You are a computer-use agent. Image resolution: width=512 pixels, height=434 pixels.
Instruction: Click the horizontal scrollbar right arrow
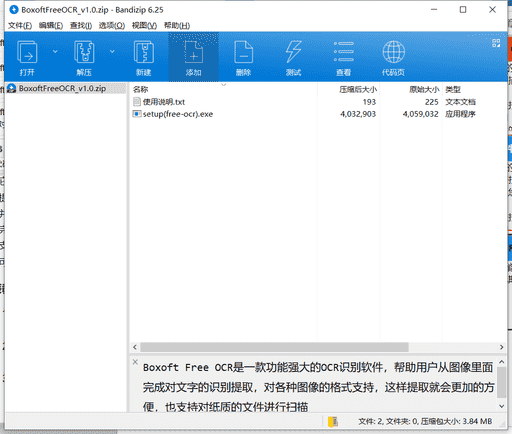[x=502, y=347]
